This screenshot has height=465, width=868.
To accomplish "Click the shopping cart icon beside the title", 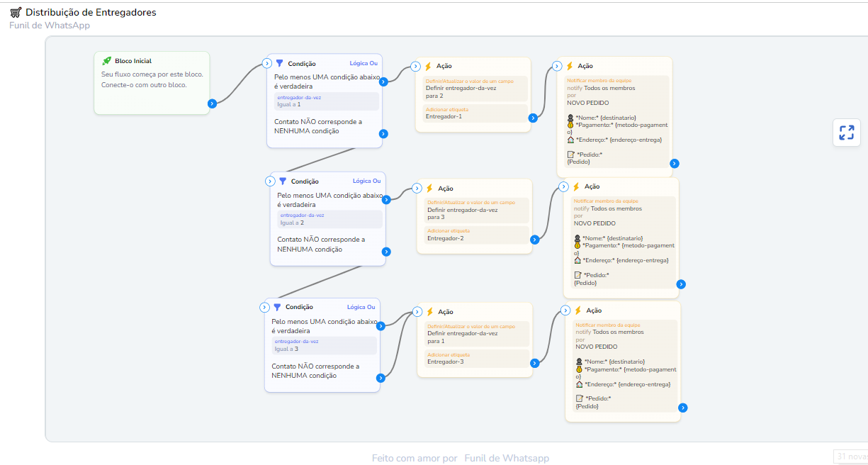I will click(16, 12).
